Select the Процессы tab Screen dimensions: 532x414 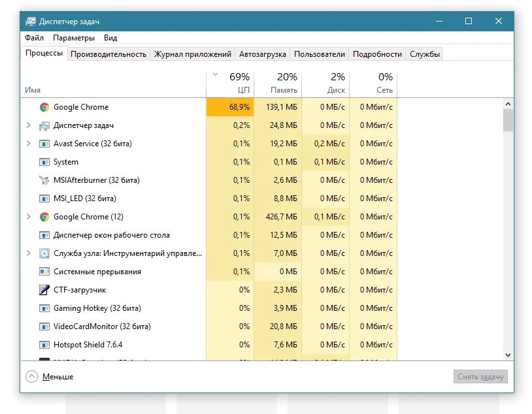(x=44, y=54)
